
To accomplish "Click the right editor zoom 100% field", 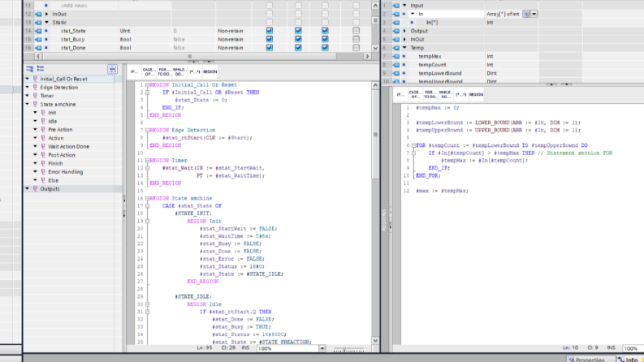I will pos(633,348).
